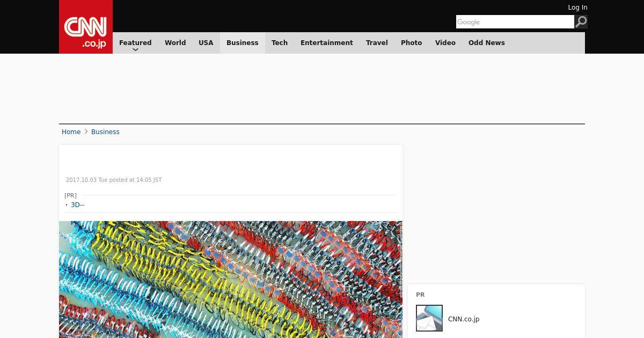
Task: Select the Business nav tab
Action: (243, 43)
